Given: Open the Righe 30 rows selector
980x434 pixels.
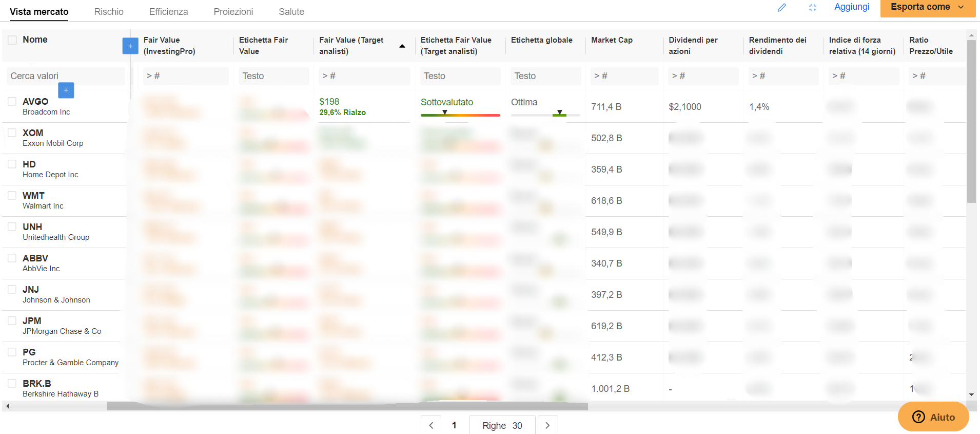Looking at the screenshot, I should (x=502, y=425).
